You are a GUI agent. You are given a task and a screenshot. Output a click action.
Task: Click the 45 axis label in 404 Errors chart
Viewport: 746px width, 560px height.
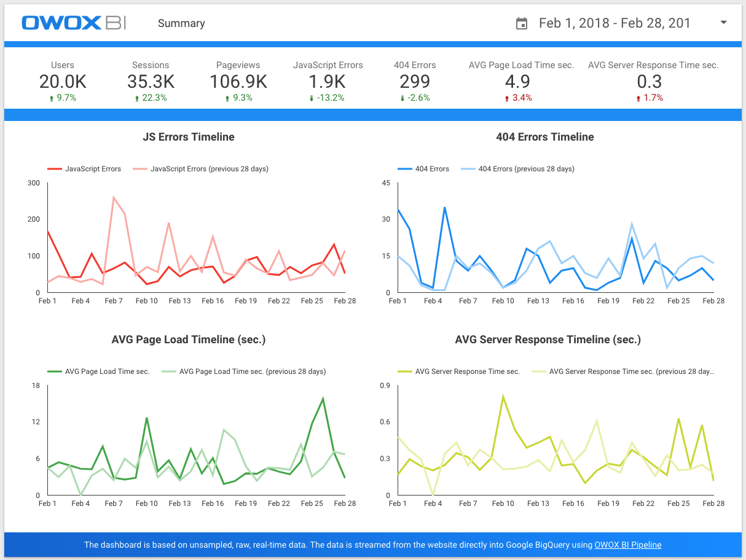[386, 183]
